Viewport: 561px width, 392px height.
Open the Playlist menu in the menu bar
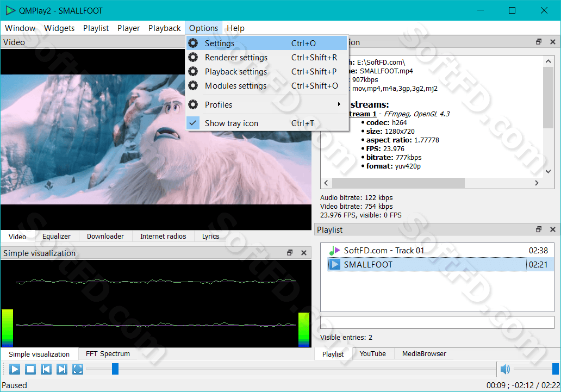(96, 28)
